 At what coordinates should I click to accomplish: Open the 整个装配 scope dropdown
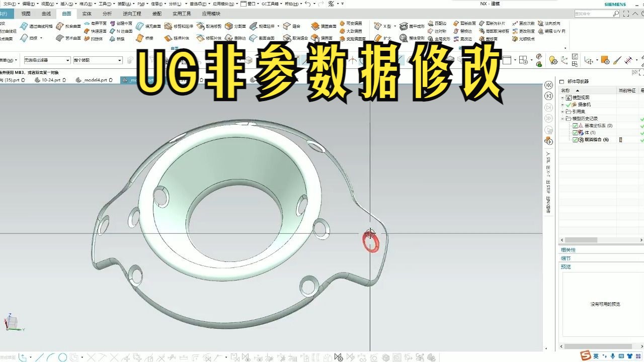click(x=121, y=60)
